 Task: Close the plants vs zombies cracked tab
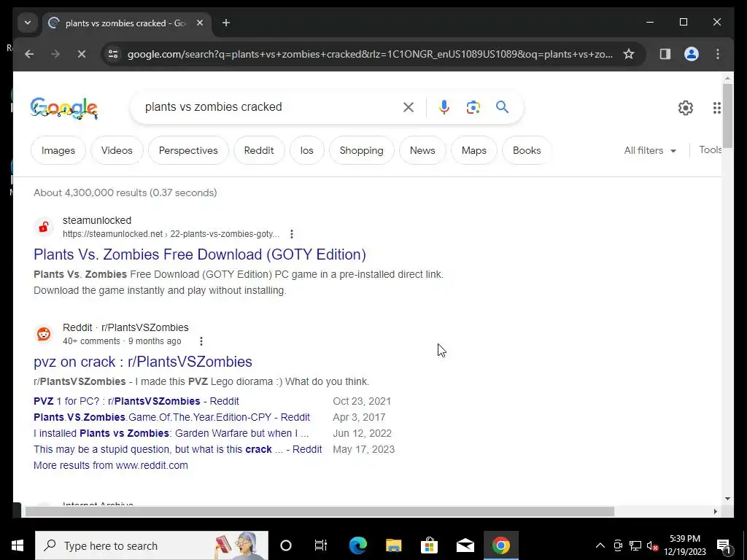(200, 23)
